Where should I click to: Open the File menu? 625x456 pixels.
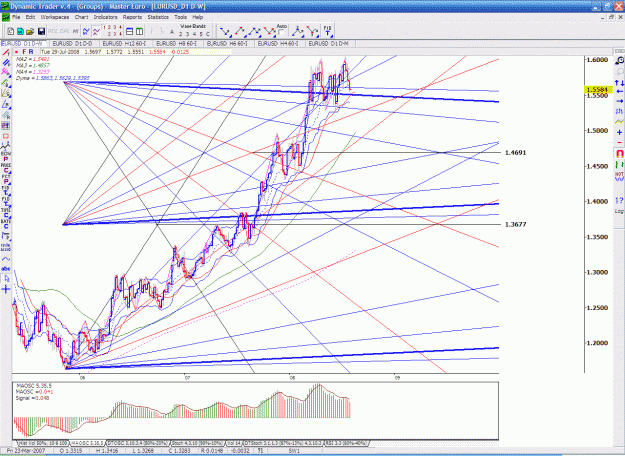[x=16, y=17]
